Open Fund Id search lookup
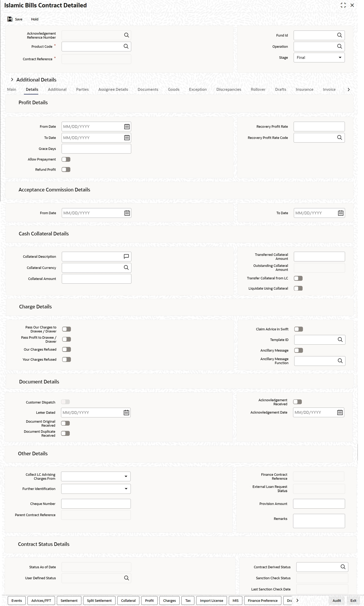 point(340,35)
